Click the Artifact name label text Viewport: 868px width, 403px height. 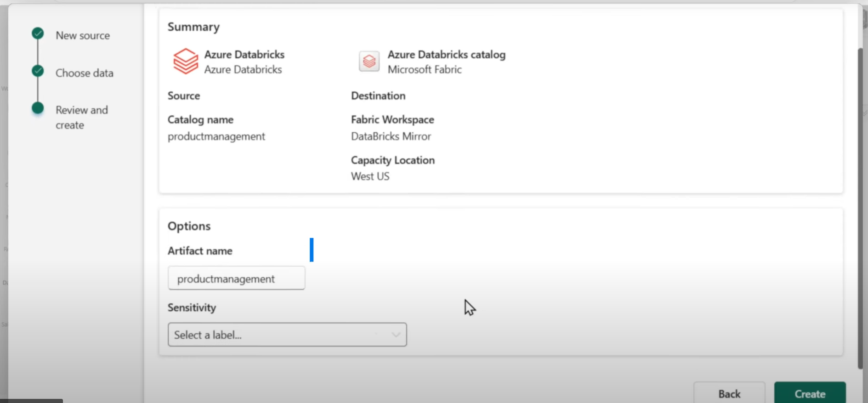[200, 251]
